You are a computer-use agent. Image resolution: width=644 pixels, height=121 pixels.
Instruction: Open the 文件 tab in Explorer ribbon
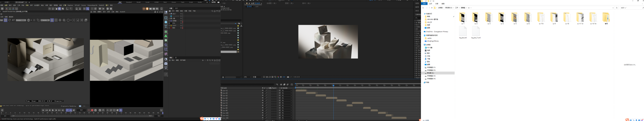(x=424, y=4)
